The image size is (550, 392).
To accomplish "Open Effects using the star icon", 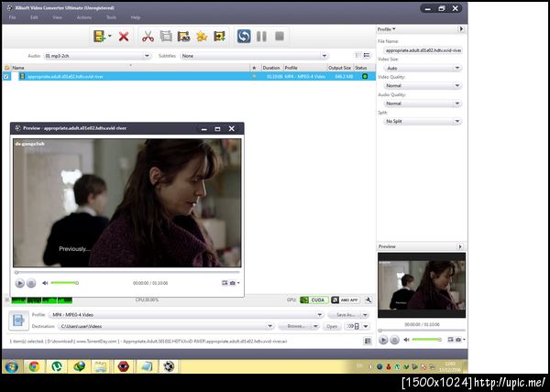I will point(202,37).
